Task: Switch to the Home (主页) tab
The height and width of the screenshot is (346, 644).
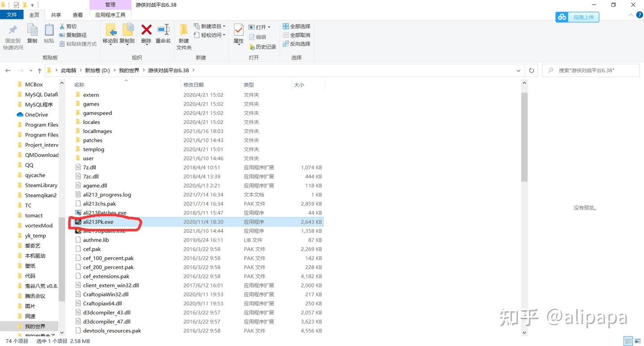Action: coord(34,15)
